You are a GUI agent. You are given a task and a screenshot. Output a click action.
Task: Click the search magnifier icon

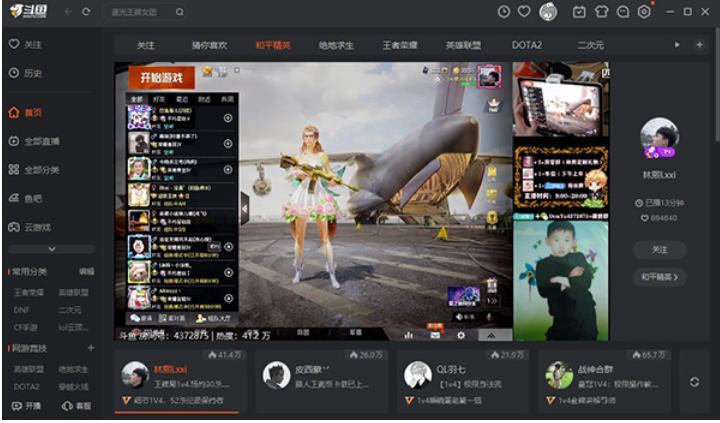pos(180,11)
